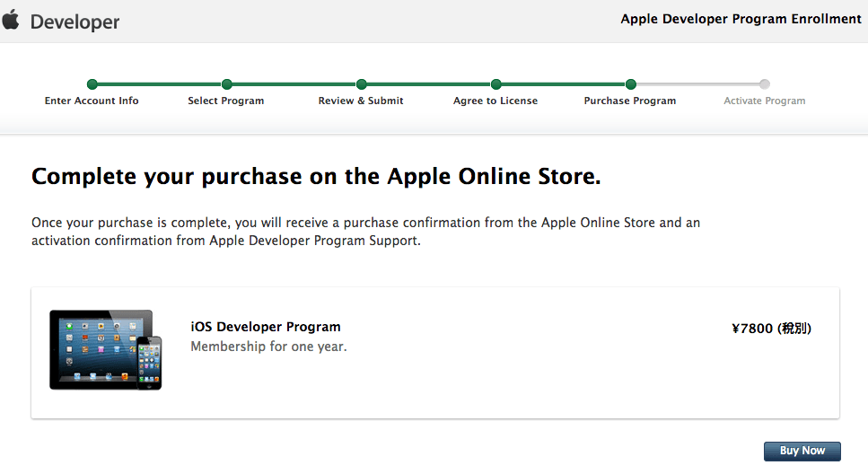The image size is (868, 474).
Task: Open the Enter Account Info step label
Action: 92,101
